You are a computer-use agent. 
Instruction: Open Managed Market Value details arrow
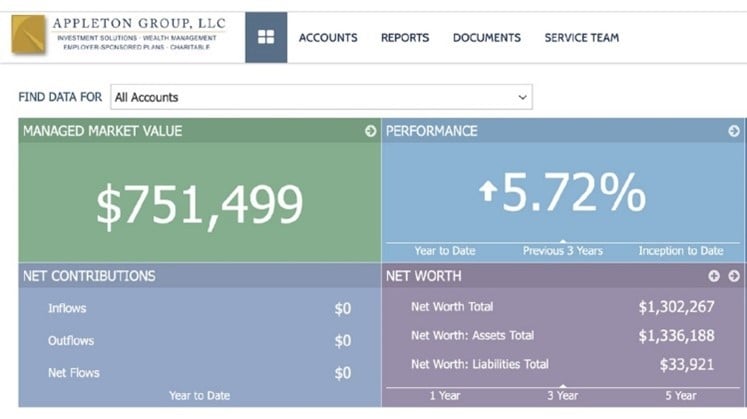(x=370, y=131)
